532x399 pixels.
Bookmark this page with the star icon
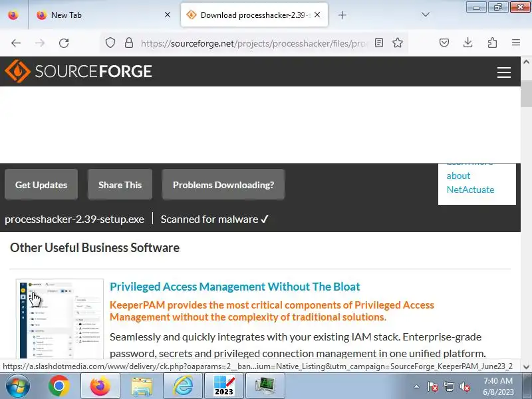coord(398,43)
